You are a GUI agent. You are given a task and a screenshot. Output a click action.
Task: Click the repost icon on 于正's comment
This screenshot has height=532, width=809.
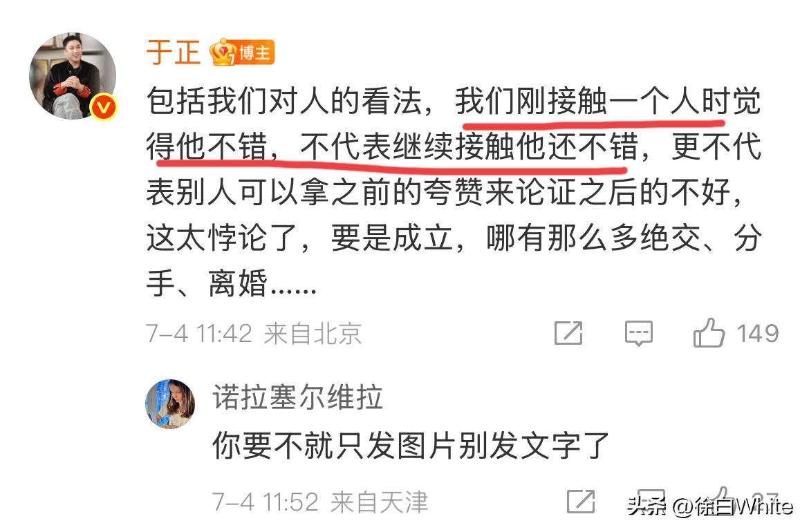[x=568, y=333]
